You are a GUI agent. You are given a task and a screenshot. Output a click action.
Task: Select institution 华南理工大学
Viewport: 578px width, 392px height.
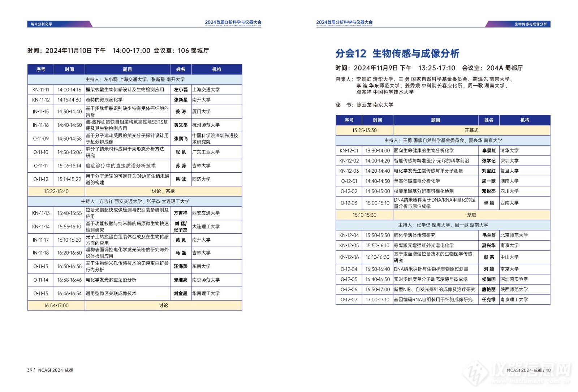206,293
